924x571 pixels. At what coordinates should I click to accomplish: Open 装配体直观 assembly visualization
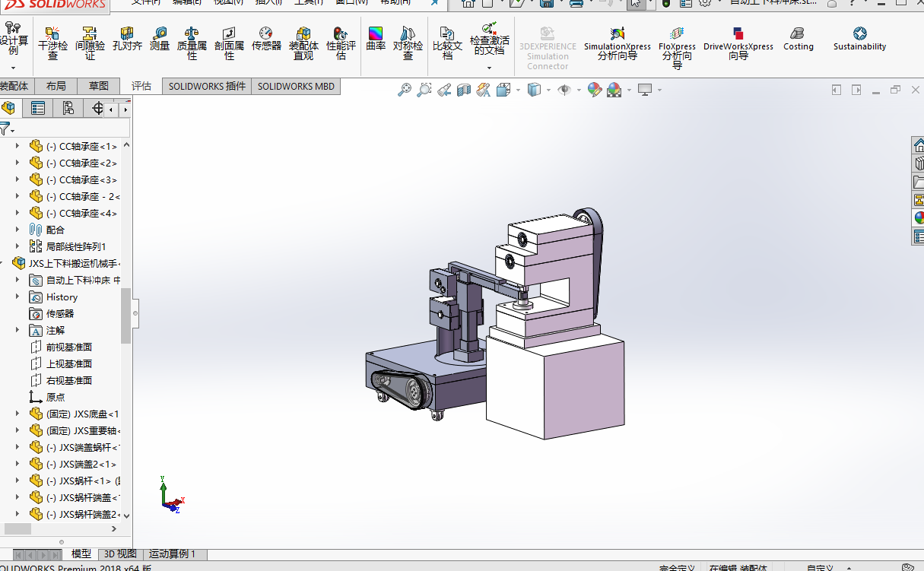point(303,43)
